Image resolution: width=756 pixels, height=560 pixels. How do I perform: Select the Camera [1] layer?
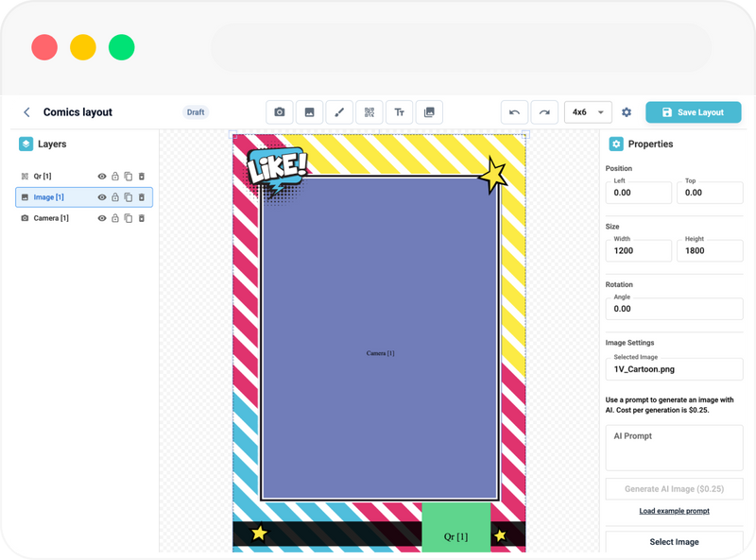coord(51,218)
